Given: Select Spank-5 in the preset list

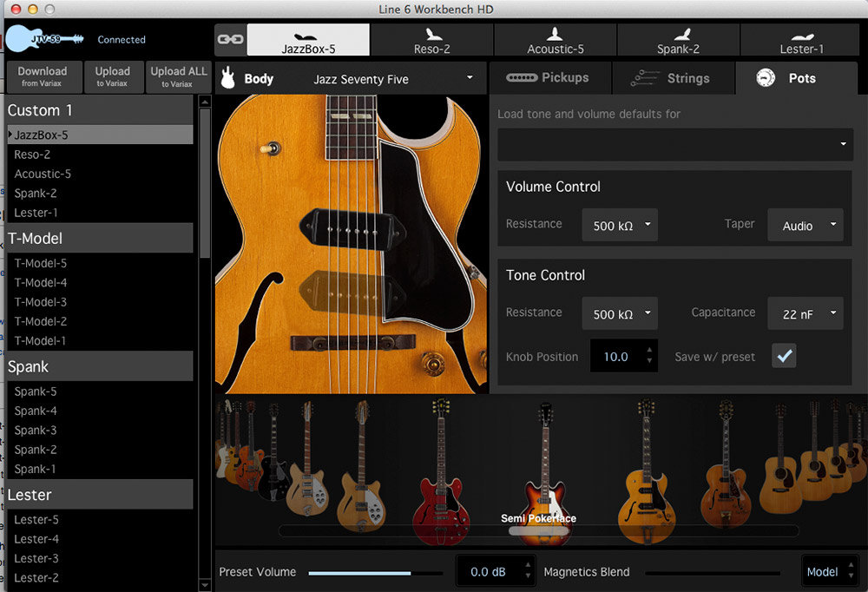Looking at the screenshot, I should click(x=100, y=391).
